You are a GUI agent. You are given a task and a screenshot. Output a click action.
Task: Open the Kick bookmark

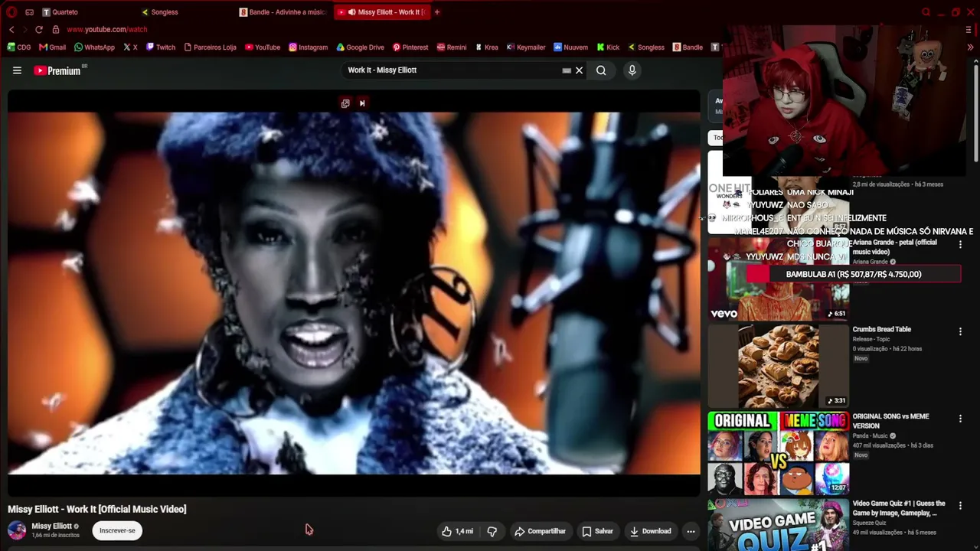click(608, 47)
